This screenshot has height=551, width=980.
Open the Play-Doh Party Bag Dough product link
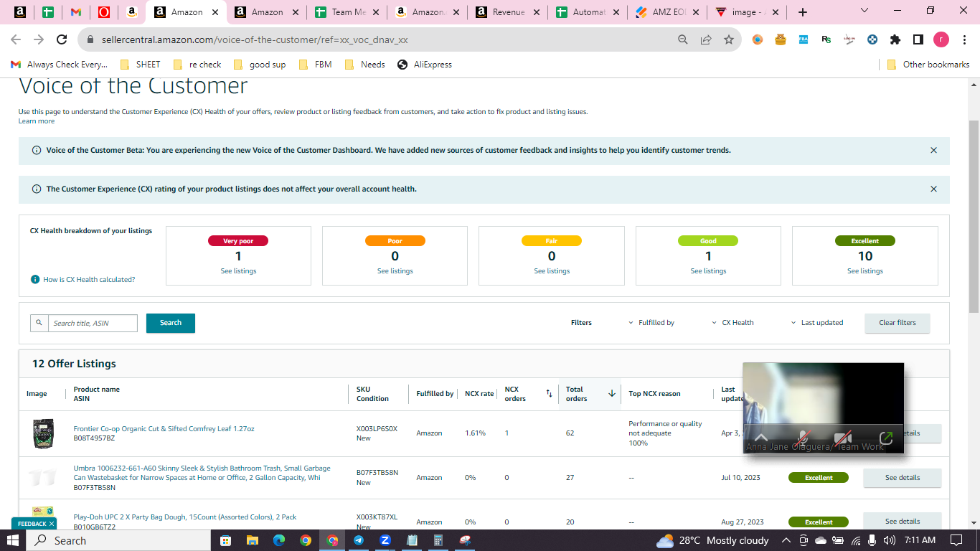185,517
